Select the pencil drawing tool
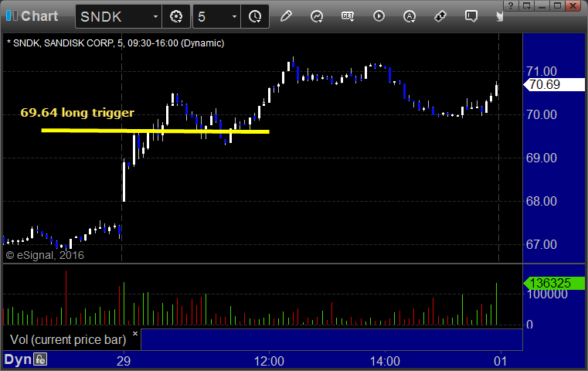This screenshot has height=371, width=588. click(x=286, y=16)
